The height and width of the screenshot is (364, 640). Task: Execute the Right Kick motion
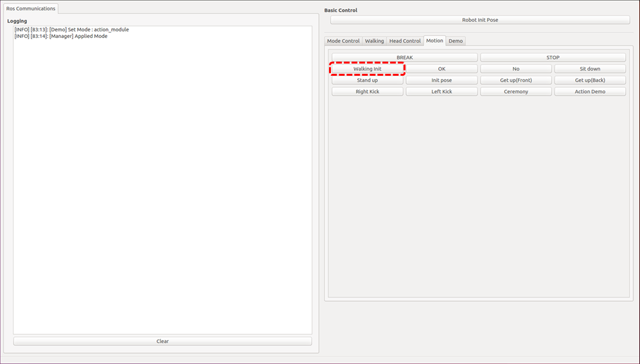coord(368,92)
